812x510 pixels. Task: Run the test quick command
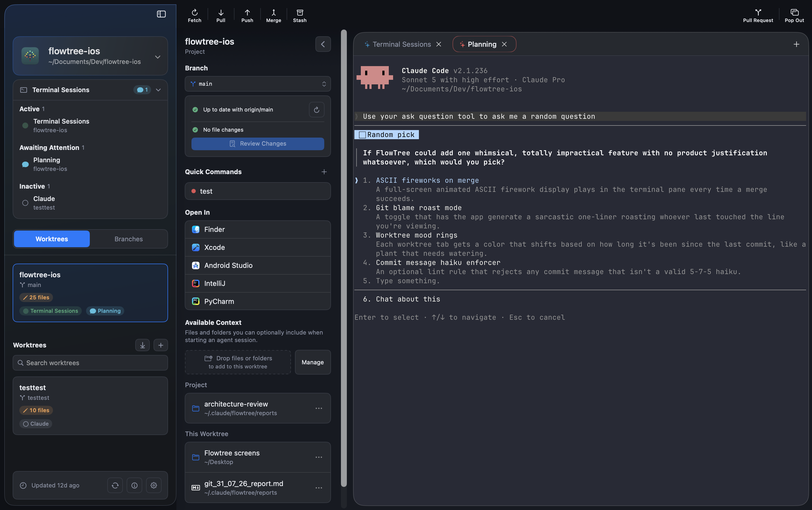[x=258, y=191]
